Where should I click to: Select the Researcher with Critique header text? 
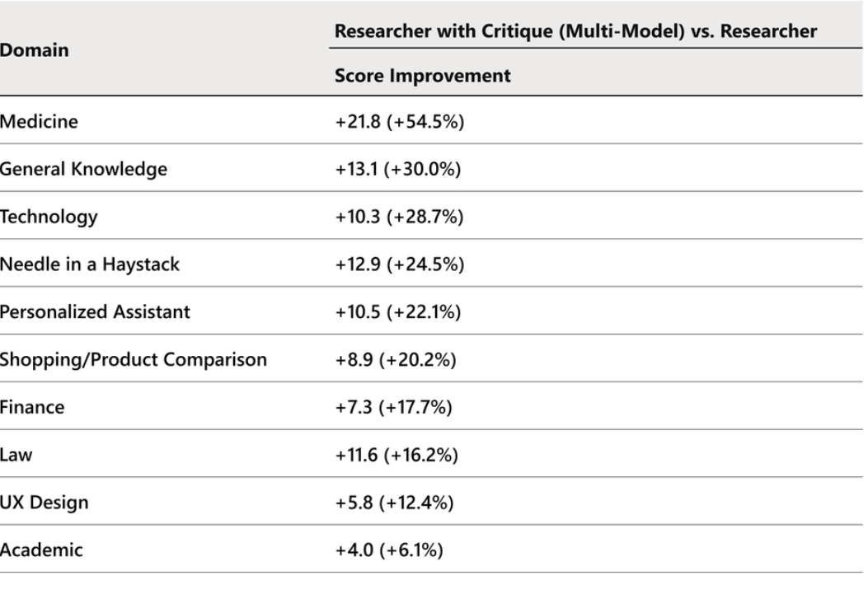(x=575, y=31)
